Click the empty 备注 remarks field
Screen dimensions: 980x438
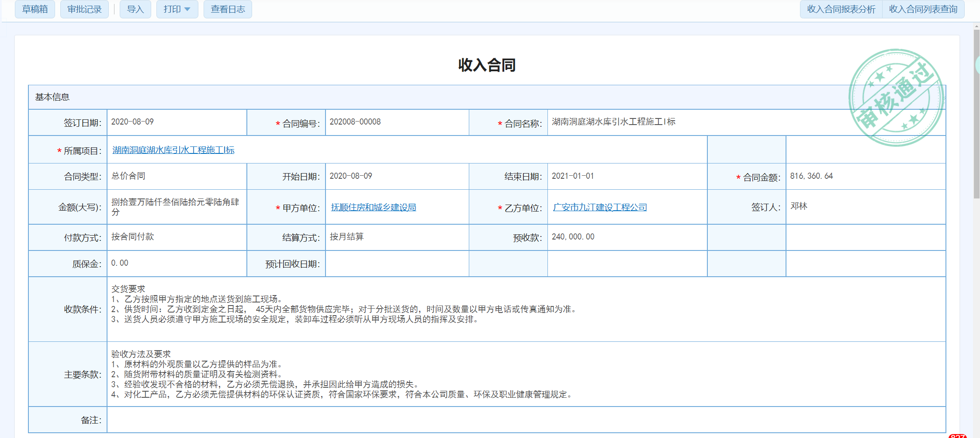(524, 420)
